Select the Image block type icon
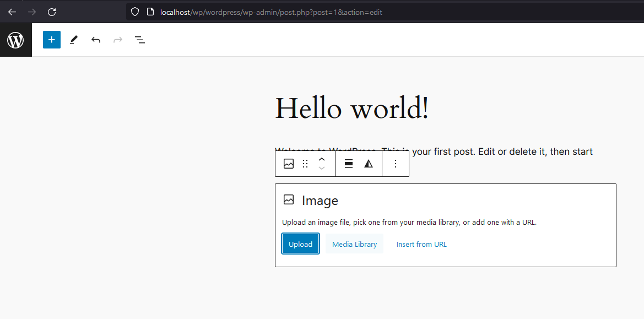The image size is (644, 319). pos(288,163)
